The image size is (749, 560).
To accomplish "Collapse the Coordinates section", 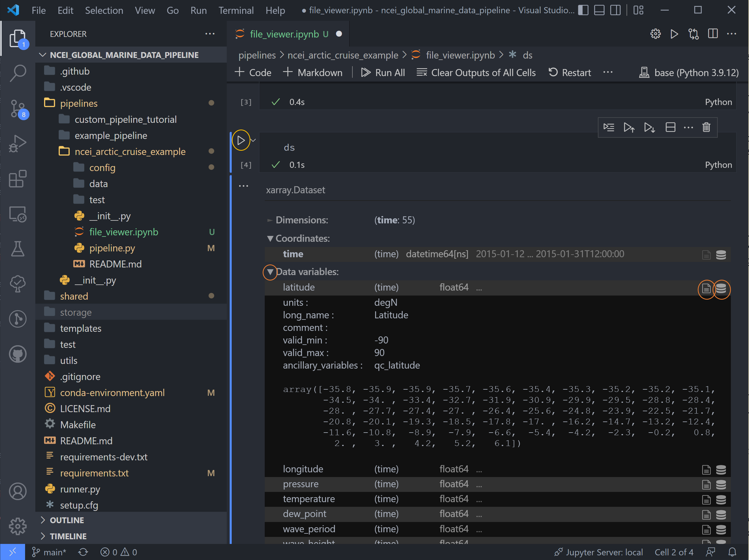I will pyautogui.click(x=270, y=238).
